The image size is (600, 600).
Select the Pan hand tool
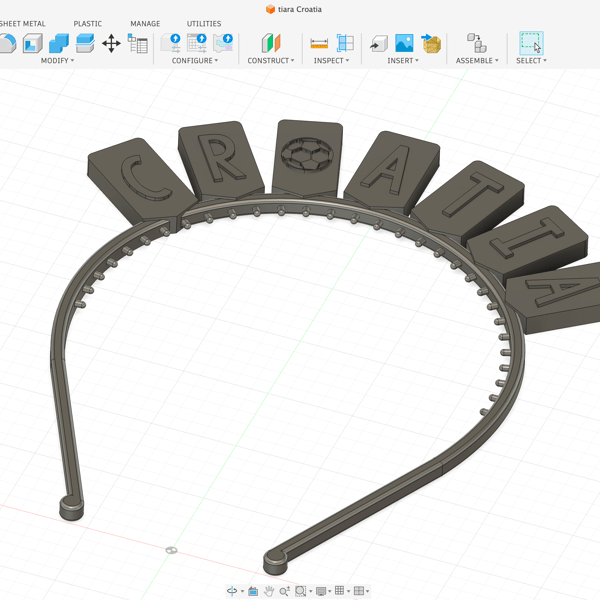269,591
